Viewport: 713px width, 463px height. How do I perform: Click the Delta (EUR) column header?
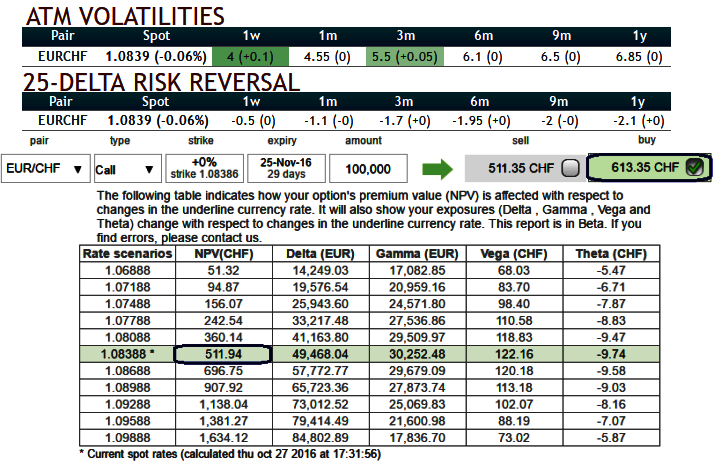pos(318,254)
